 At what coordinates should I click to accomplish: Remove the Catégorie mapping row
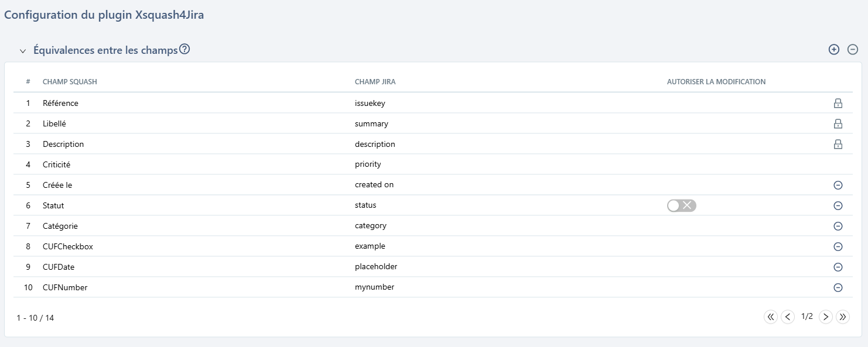[838, 226]
